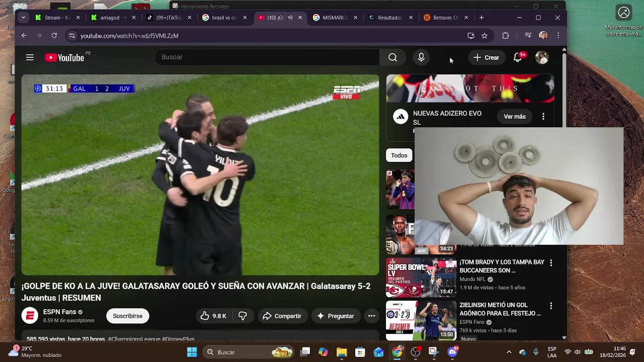The width and height of the screenshot is (644, 362).
Task: Open site information icon in address bar
Action: click(x=72, y=36)
